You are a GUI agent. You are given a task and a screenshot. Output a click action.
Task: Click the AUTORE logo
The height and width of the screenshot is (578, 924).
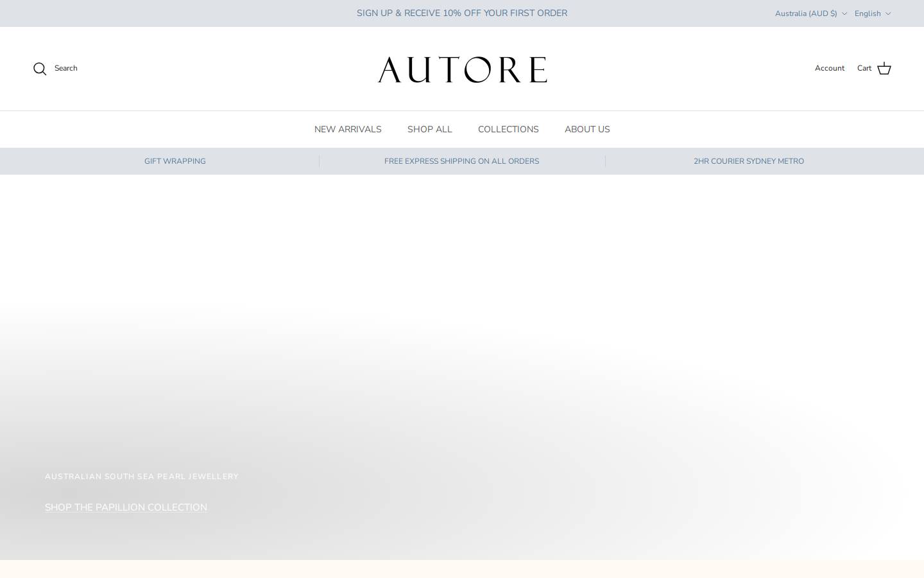coord(462,69)
